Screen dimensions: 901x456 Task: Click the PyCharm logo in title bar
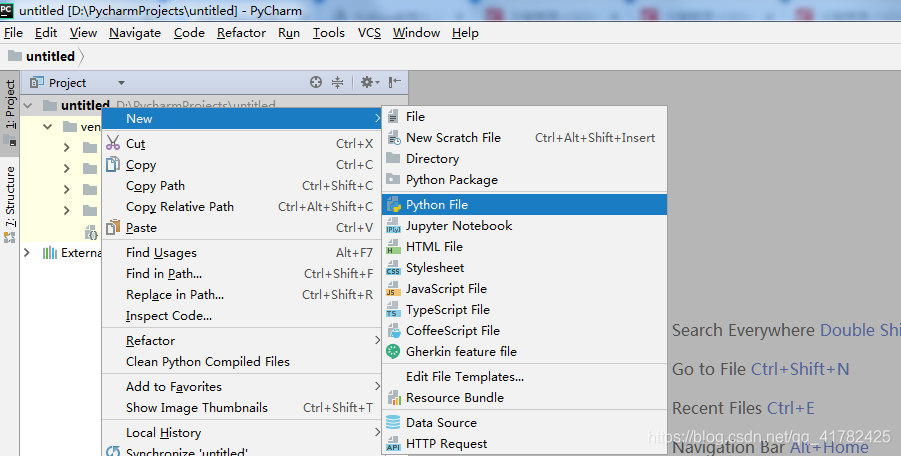coord(7,10)
